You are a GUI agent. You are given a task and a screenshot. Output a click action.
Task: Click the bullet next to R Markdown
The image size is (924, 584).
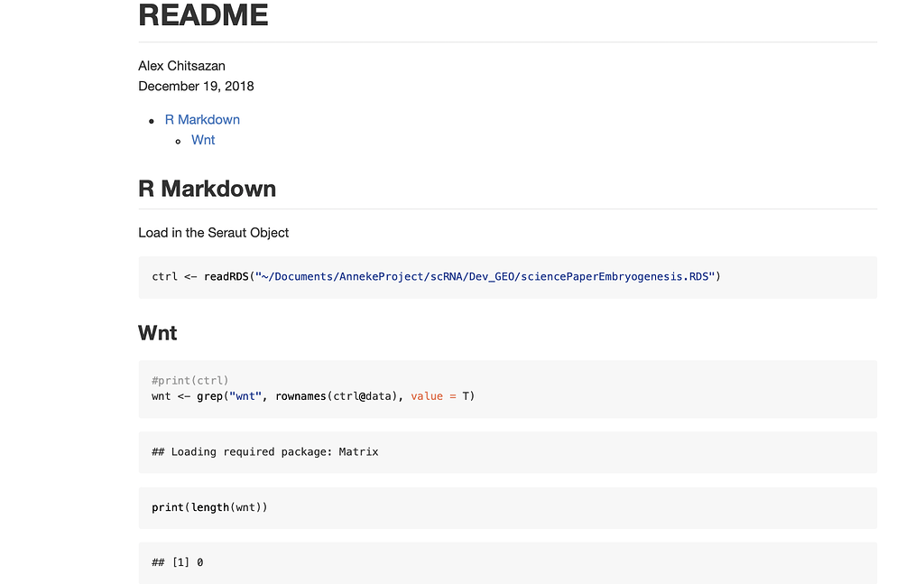pyautogui.click(x=151, y=120)
